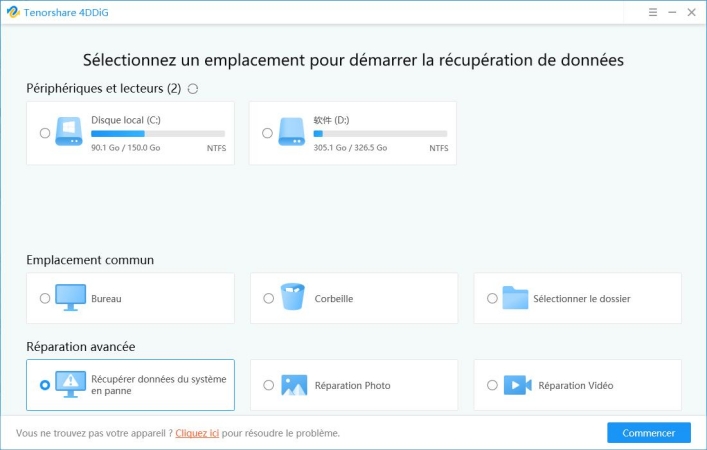707x450 pixels.
Task: Select the Réparation Vidéo radio button
Action: coord(492,385)
